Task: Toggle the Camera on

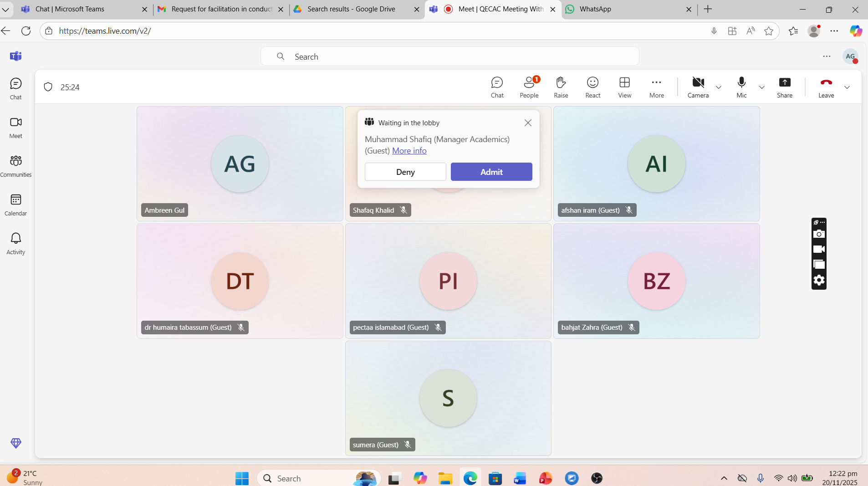Action: (698, 87)
